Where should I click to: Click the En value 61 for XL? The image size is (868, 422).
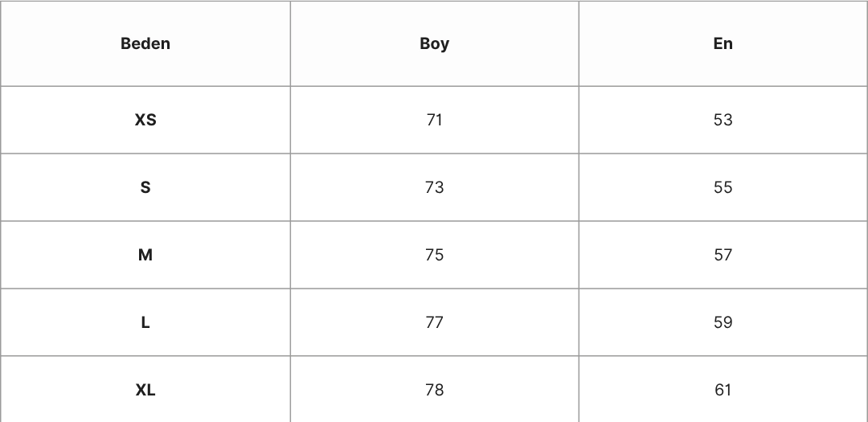click(723, 390)
